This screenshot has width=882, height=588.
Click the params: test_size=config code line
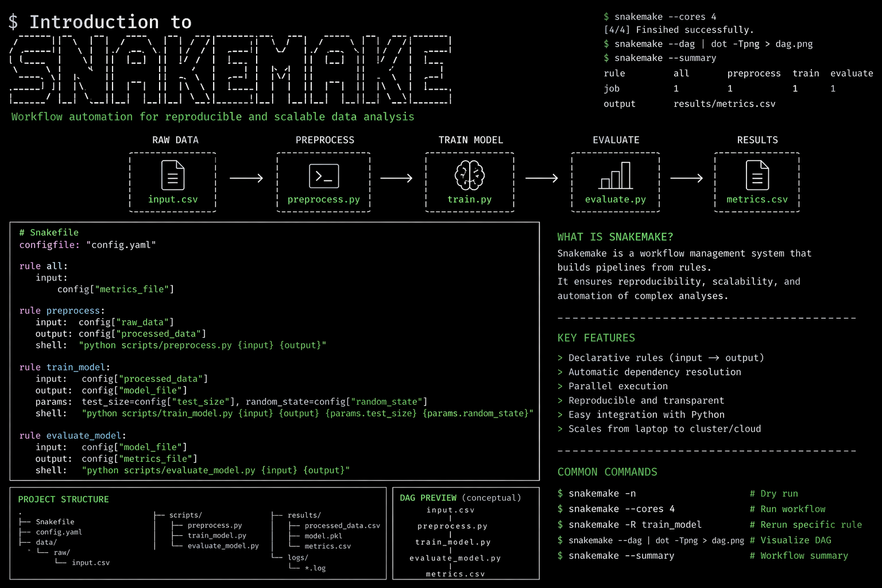231,402
